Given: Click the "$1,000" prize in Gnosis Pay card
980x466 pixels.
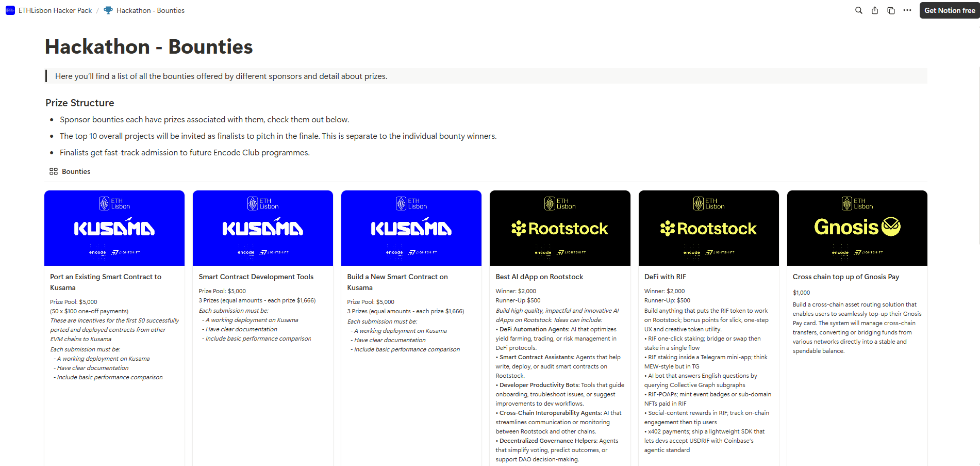Looking at the screenshot, I should pos(802,293).
